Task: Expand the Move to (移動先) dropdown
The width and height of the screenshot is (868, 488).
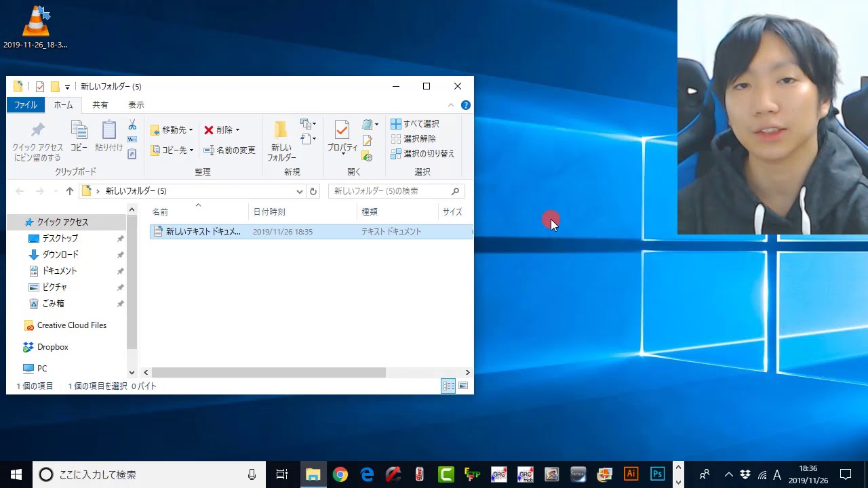Action: coord(191,130)
